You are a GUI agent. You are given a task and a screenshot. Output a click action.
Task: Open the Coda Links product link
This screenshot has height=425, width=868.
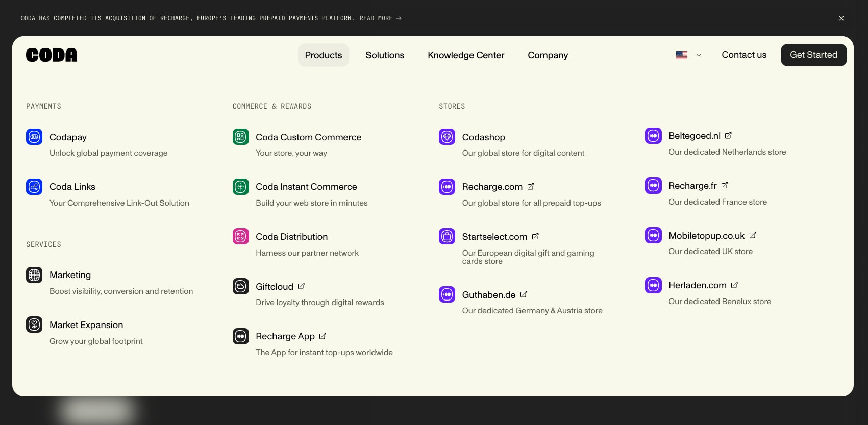[x=72, y=187]
